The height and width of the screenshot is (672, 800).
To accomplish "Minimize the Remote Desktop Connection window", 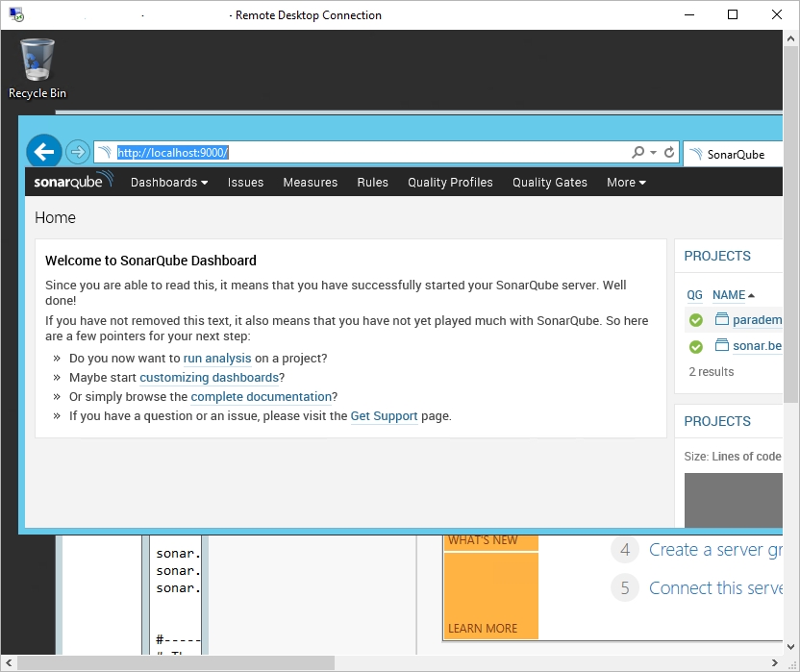I will pyautogui.click(x=689, y=14).
